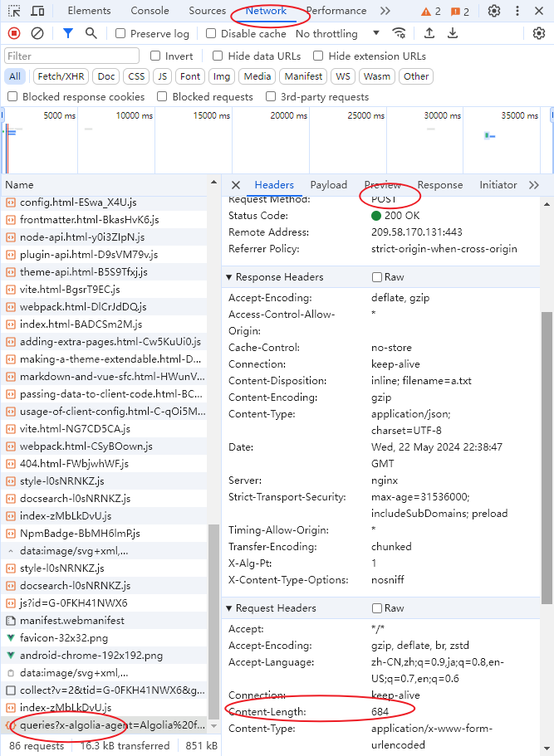Click the inspect element picker icon
This screenshot has width=554, height=756.
click(x=14, y=11)
